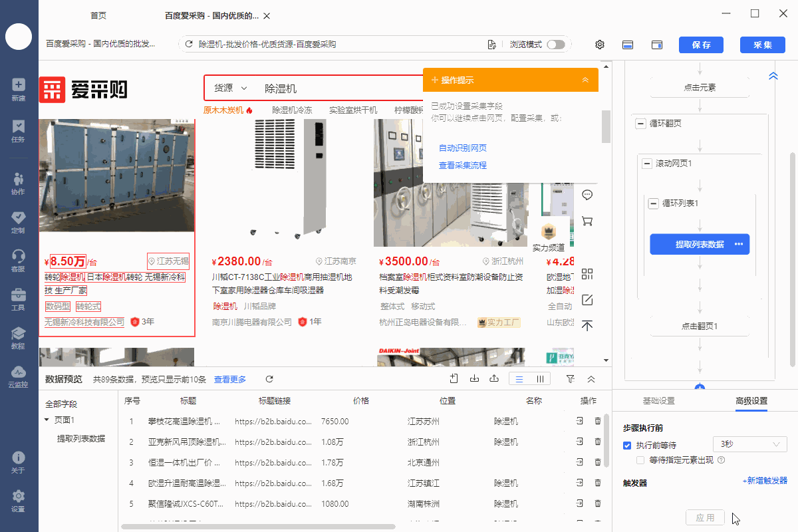Click the 采集 (Collect) button

click(762, 45)
